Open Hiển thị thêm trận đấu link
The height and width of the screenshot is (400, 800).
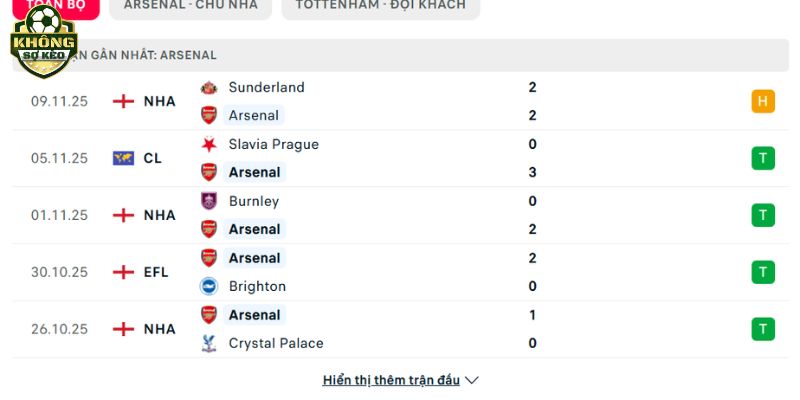tap(391, 380)
